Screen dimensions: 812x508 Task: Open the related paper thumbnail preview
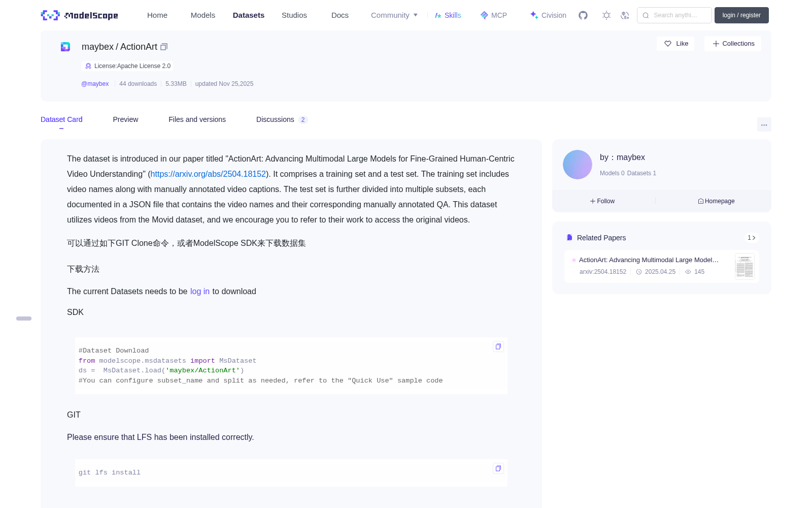tap(745, 266)
